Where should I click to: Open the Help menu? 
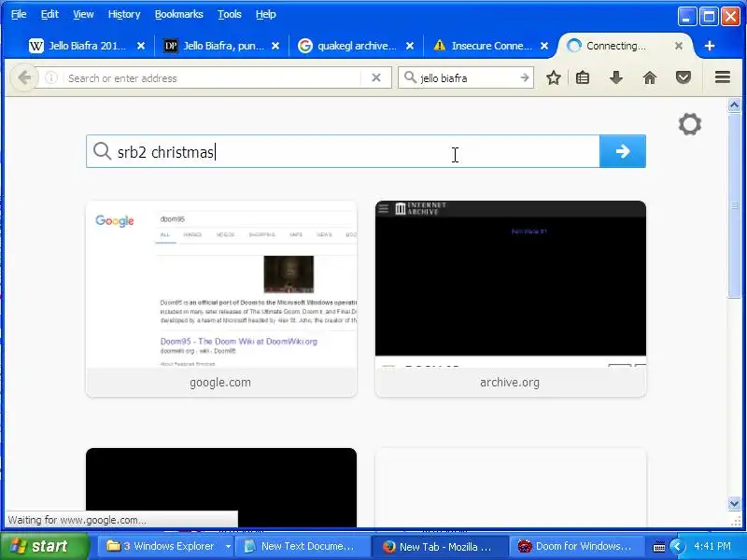266,14
